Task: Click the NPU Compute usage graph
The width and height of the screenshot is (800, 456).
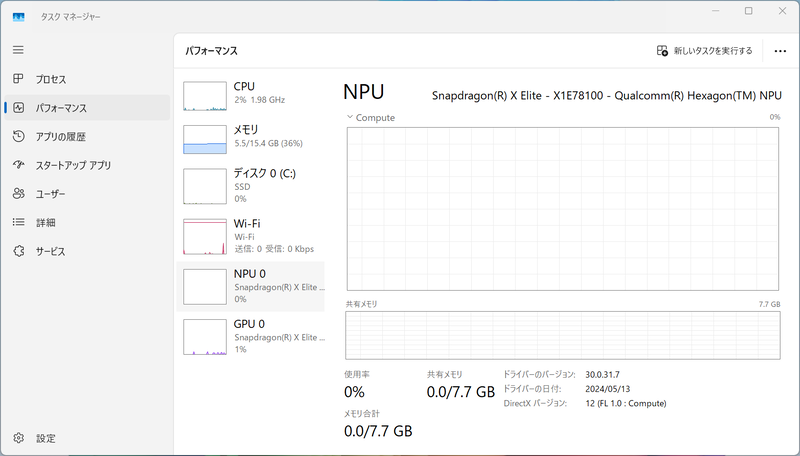Action: (563, 208)
